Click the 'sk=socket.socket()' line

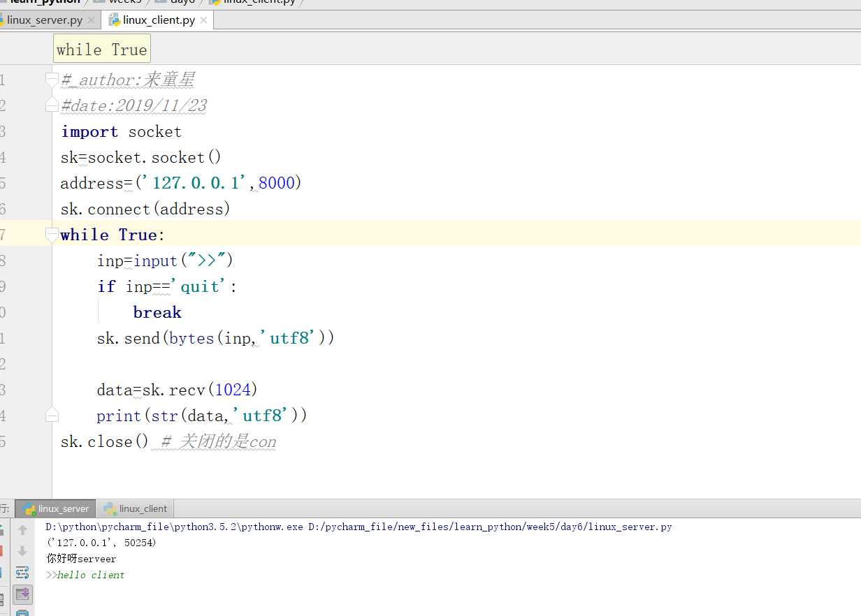coord(141,158)
